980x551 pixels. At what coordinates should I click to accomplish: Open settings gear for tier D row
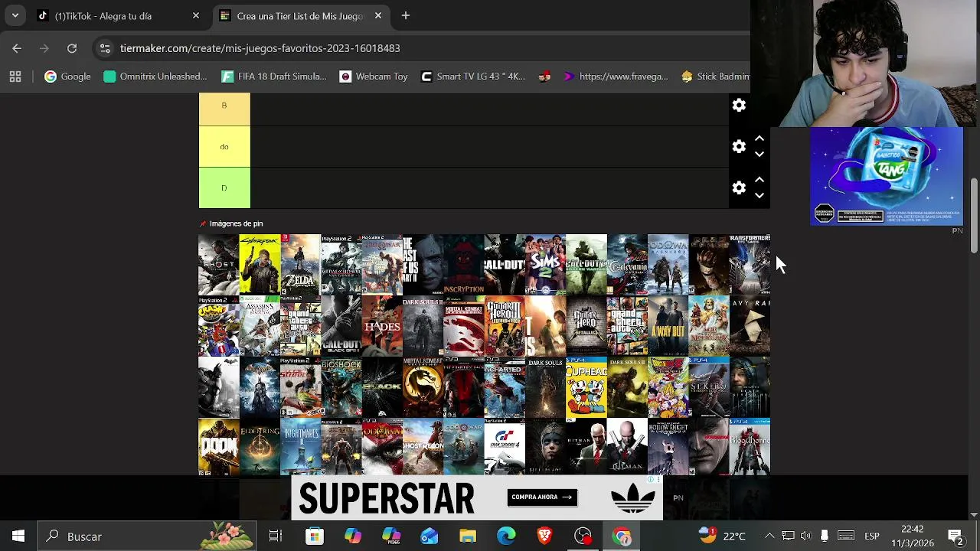tap(739, 187)
